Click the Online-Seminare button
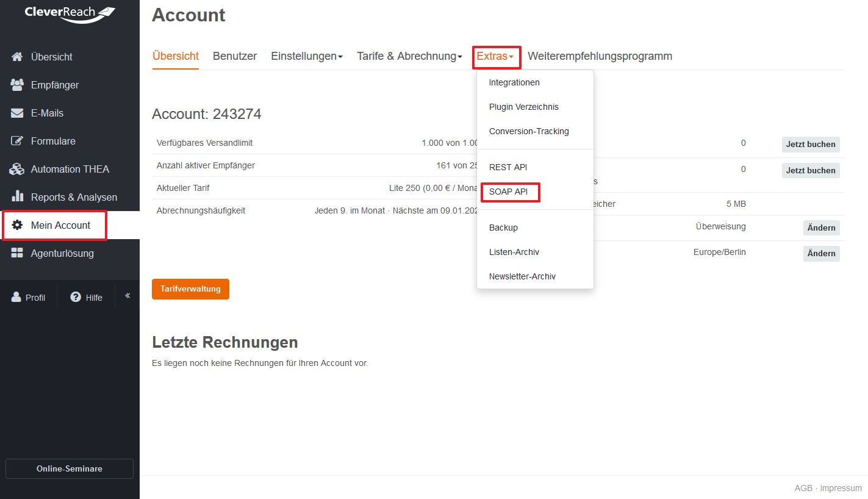This screenshot has height=499, width=868. pyautogui.click(x=70, y=468)
